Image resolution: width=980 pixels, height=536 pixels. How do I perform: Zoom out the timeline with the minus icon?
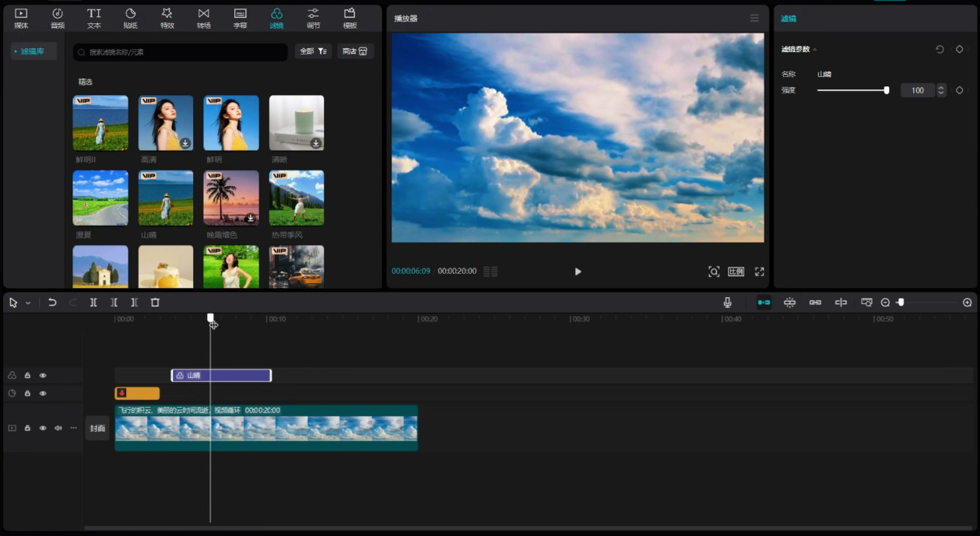pos(885,303)
